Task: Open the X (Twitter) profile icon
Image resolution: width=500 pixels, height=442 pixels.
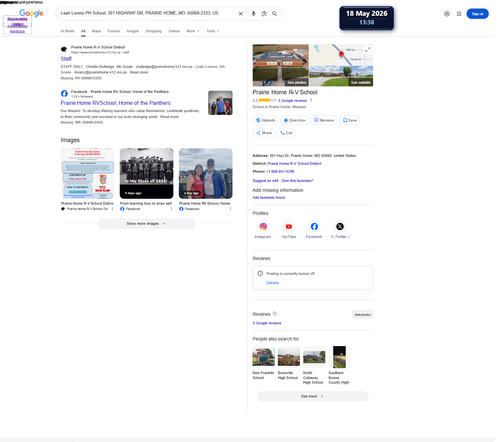Action: coord(340,227)
